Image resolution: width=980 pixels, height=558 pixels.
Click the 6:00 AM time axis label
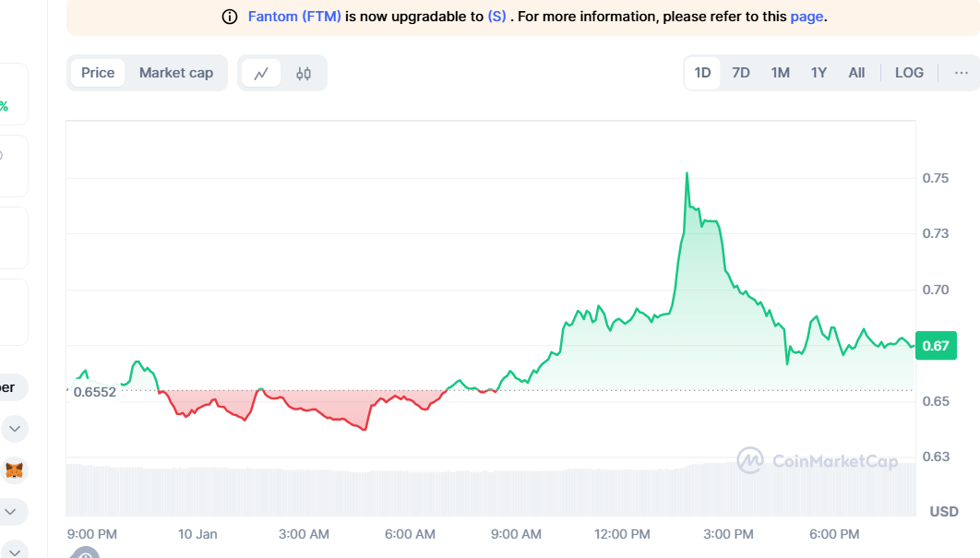click(x=410, y=534)
